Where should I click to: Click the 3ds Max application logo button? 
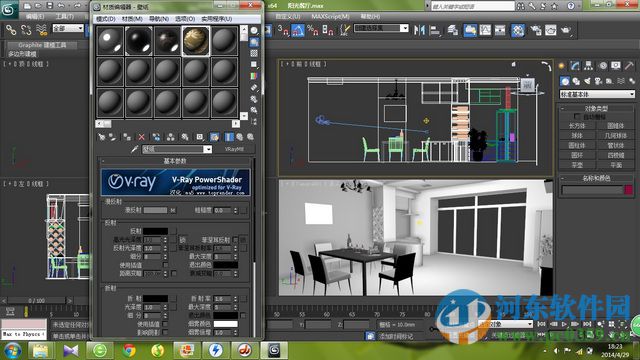8,10
